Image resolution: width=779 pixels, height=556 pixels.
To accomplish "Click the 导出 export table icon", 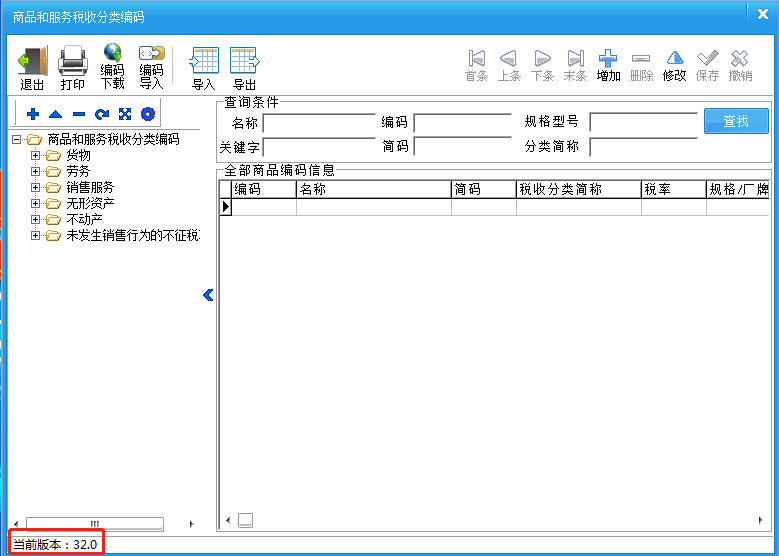I will [x=244, y=61].
